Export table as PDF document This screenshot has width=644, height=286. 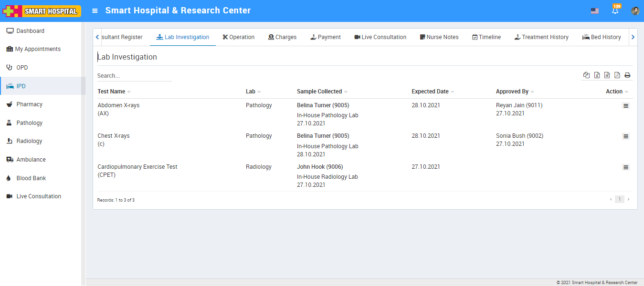point(617,75)
